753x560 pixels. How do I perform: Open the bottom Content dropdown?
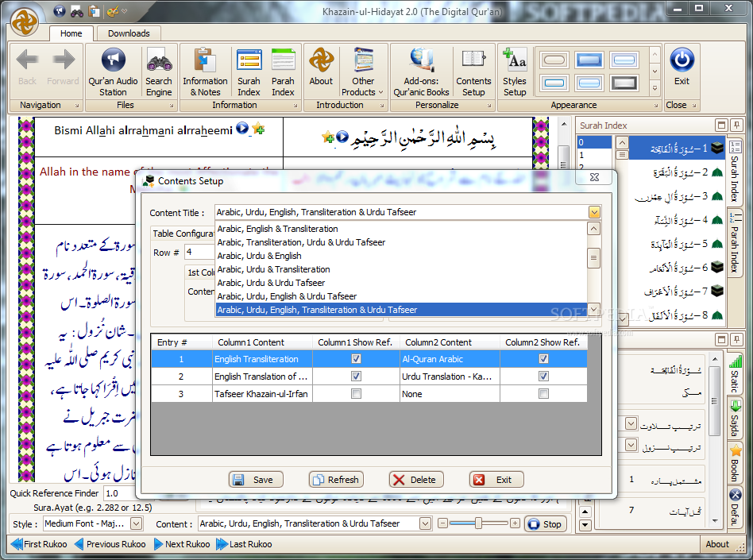[x=425, y=523]
